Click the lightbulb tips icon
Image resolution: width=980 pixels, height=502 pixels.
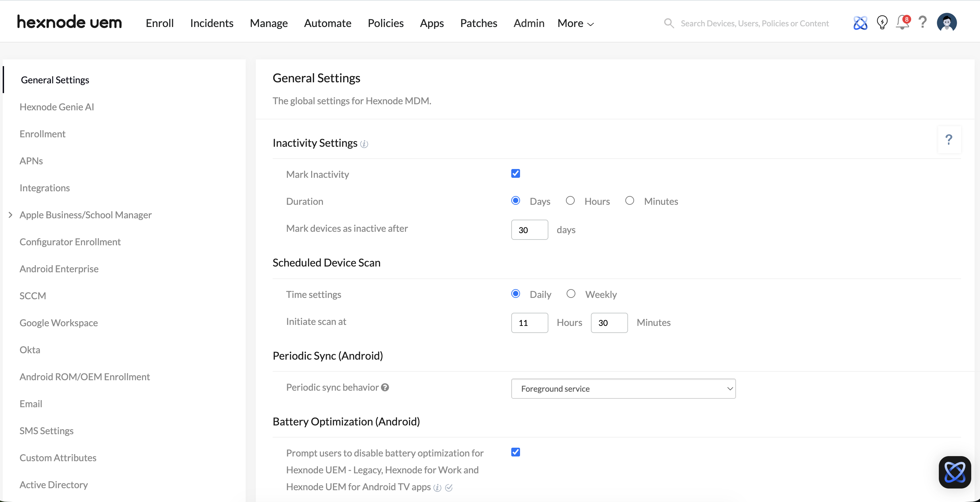click(x=882, y=23)
